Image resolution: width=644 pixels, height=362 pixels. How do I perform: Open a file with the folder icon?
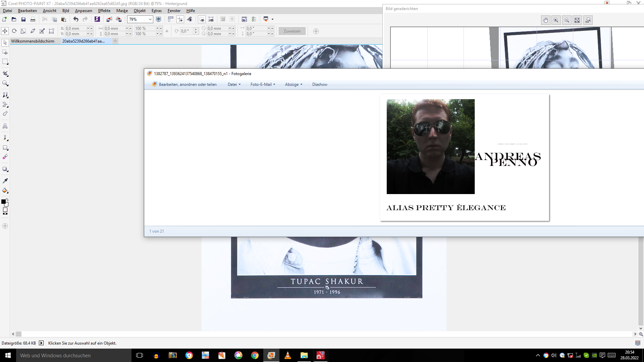(x=14, y=19)
